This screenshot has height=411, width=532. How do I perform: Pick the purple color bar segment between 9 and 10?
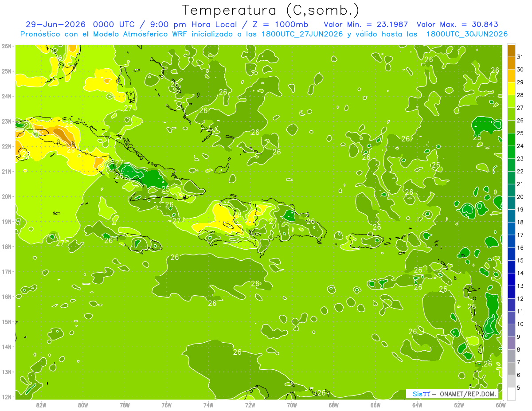(x=511, y=330)
